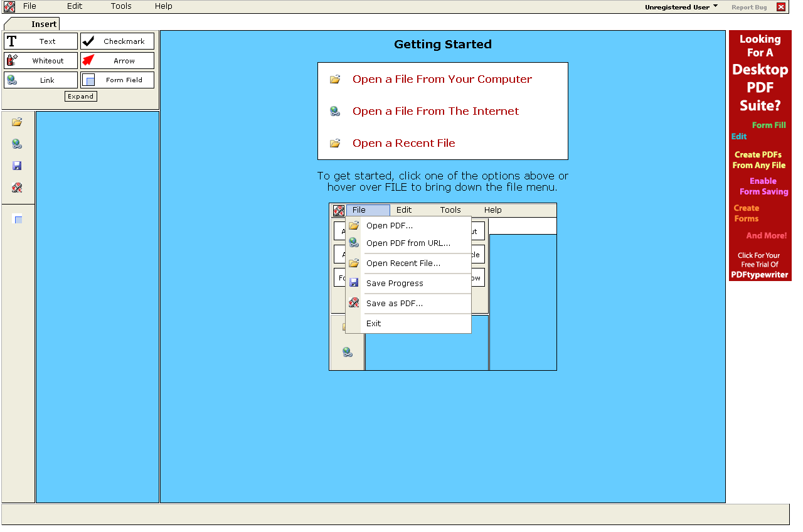803x532 pixels.
Task: Click Open a File From The Internet
Action: click(436, 111)
